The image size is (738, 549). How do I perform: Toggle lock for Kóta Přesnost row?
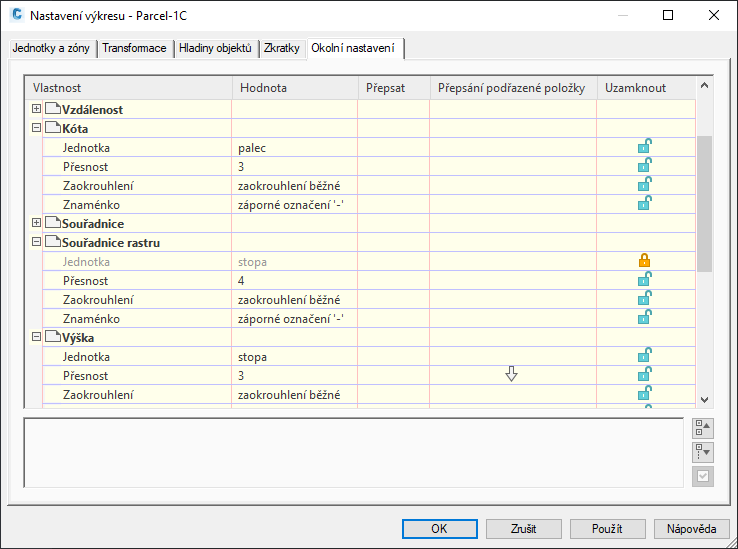point(644,165)
